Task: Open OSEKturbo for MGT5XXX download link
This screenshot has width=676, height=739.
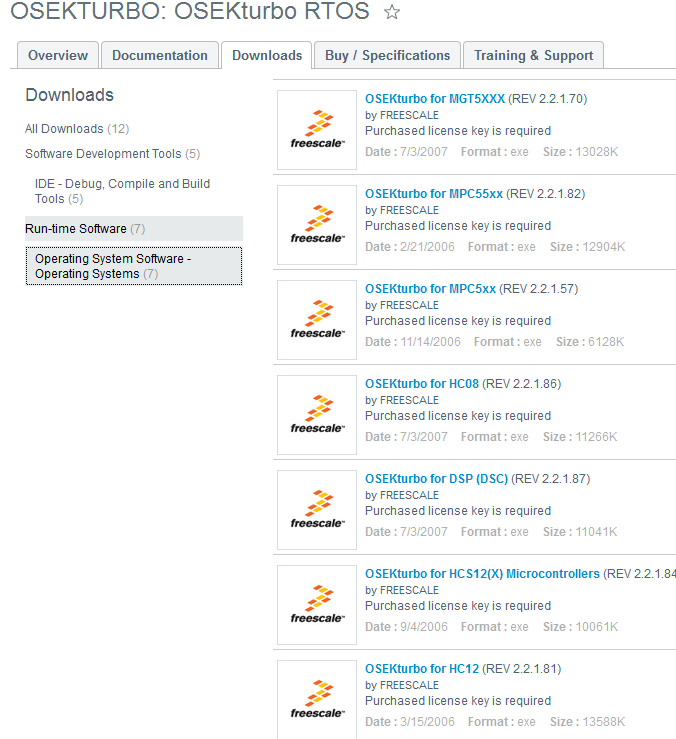Action: click(x=435, y=99)
